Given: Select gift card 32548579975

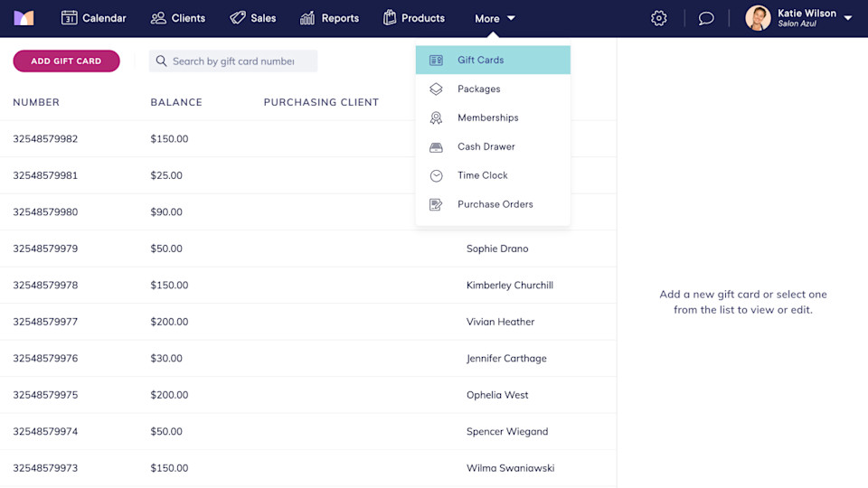Looking at the screenshot, I should (45, 395).
